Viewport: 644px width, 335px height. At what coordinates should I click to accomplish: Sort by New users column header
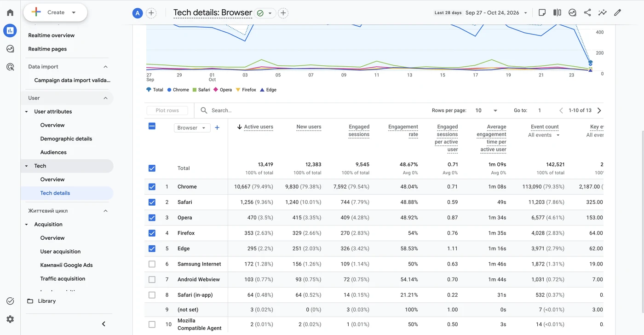[309, 127]
